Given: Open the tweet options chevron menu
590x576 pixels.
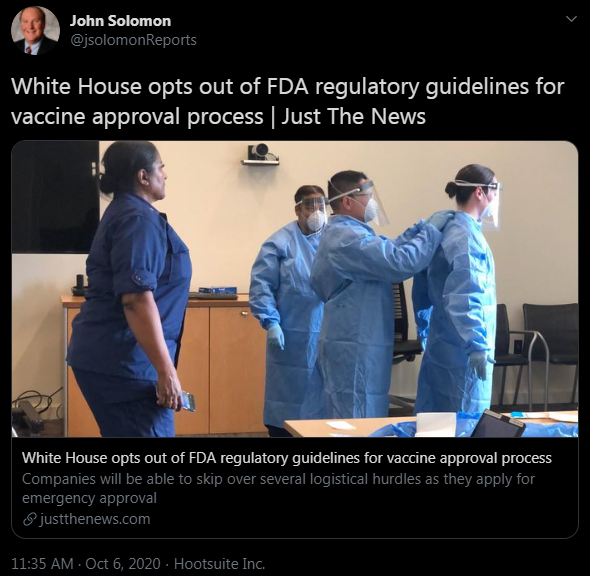Looking at the screenshot, I should pos(571,19).
